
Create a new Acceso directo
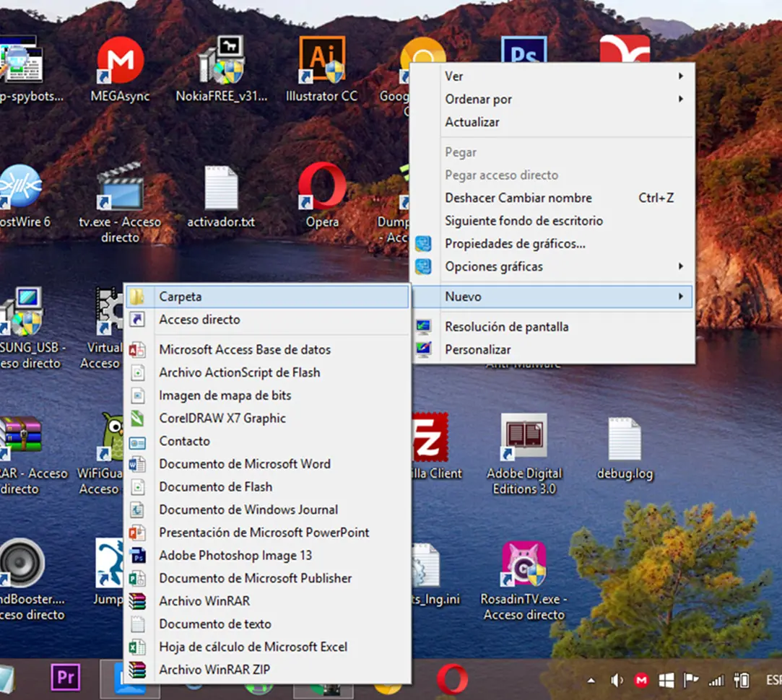(x=267, y=320)
